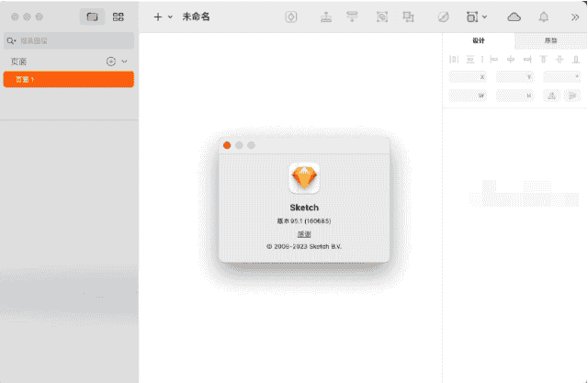The image size is (588, 383).
Task: Show more toolbar items via double chevron
Action: 575,17
